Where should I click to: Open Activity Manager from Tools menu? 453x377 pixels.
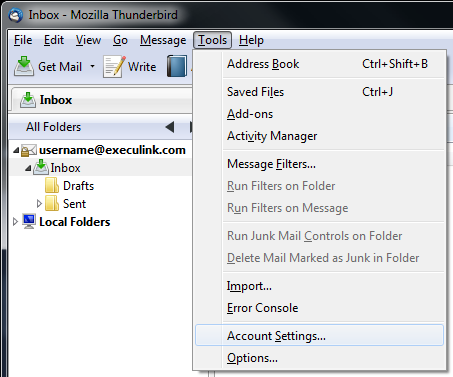(319, 136)
